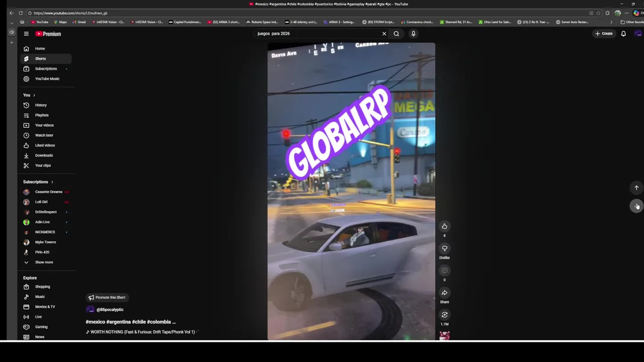Go to YouTube Premium logo home
Viewport: 644px width, 362px height.
pyautogui.click(x=48, y=34)
